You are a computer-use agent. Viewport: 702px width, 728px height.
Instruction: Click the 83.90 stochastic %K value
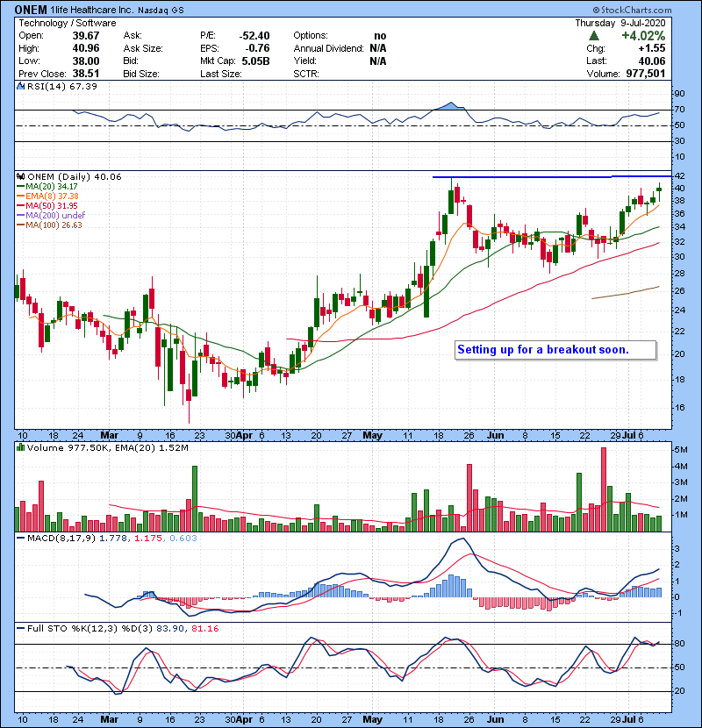pyautogui.click(x=169, y=629)
